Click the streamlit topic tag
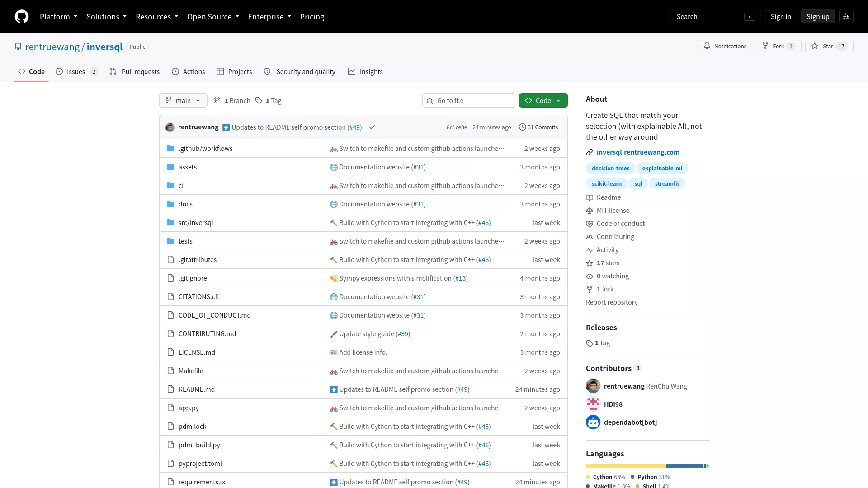This screenshot has width=868, height=488. point(667,184)
